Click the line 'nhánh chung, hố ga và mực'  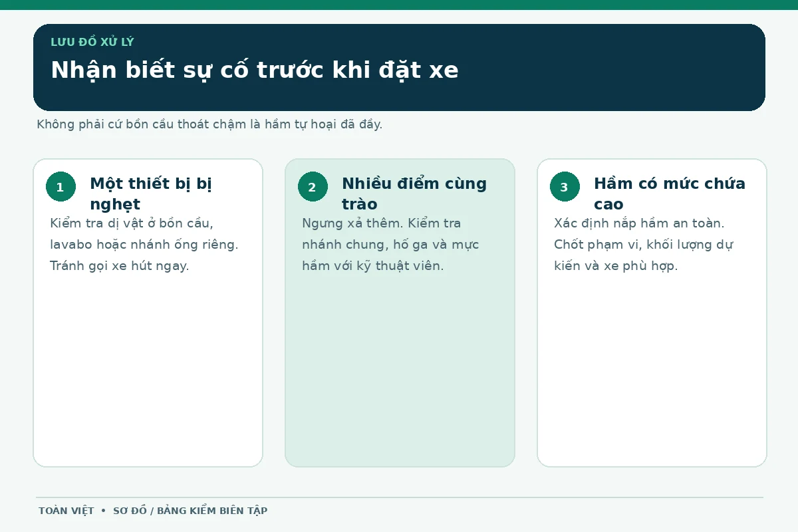tap(390, 245)
